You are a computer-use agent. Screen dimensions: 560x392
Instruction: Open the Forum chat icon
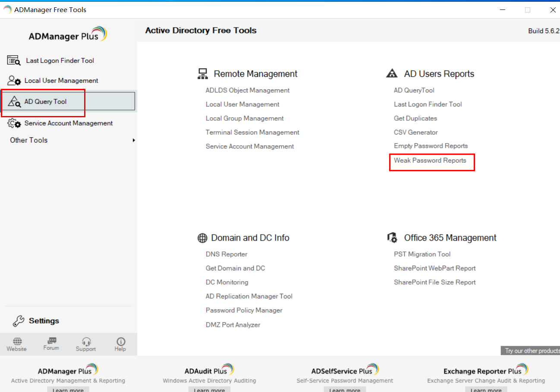52,341
